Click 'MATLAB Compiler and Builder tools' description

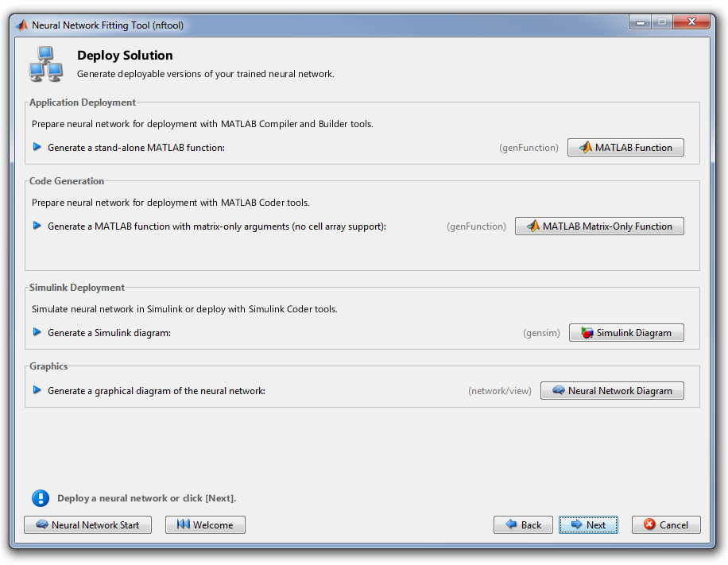203,124
